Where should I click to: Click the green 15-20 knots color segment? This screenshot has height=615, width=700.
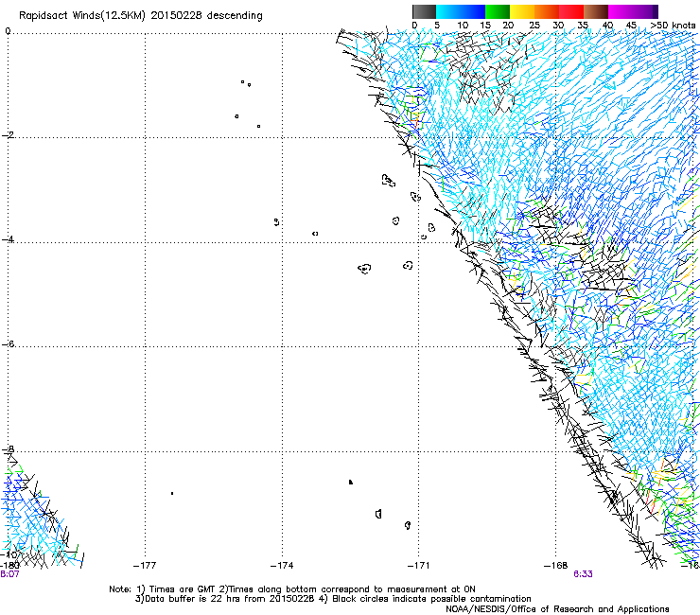498,11
